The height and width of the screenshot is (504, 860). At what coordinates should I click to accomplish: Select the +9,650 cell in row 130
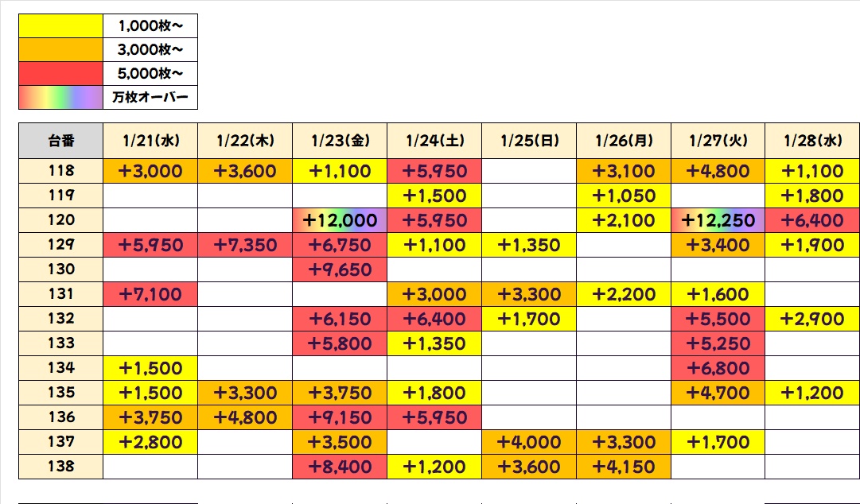click(340, 269)
